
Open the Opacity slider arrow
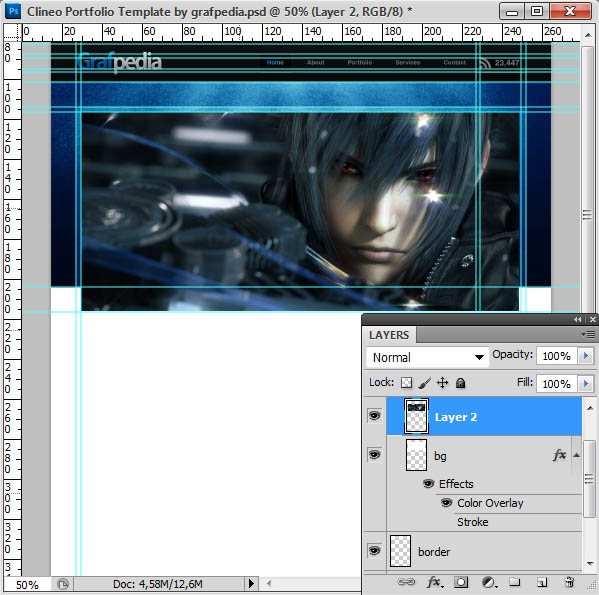(586, 356)
